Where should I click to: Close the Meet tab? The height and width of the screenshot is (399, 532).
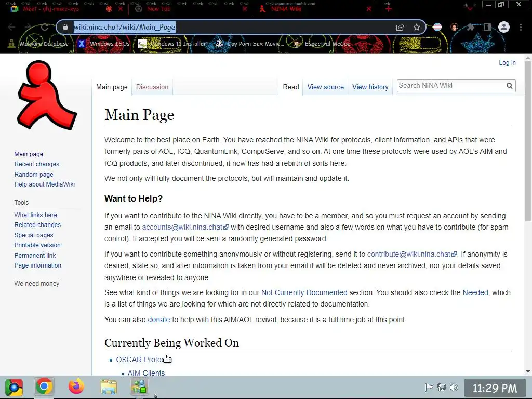click(121, 9)
